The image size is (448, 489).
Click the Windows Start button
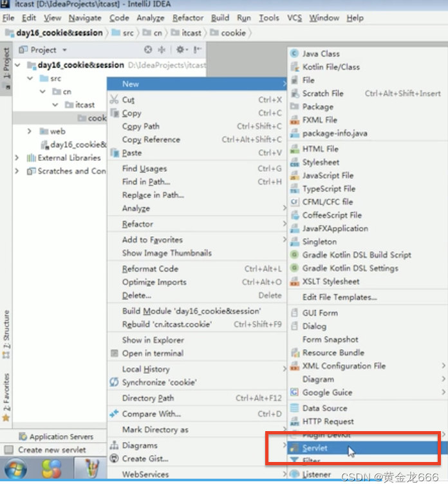(15, 468)
